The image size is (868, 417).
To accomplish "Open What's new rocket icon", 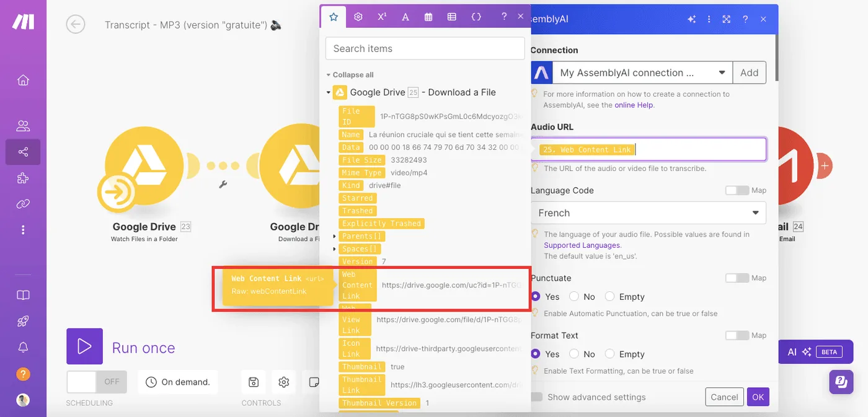I will click(23, 321).
